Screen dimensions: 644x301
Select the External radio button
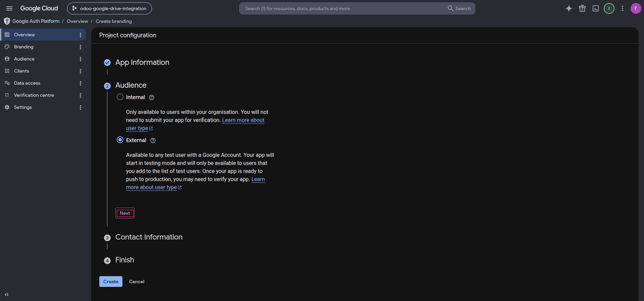120,140
